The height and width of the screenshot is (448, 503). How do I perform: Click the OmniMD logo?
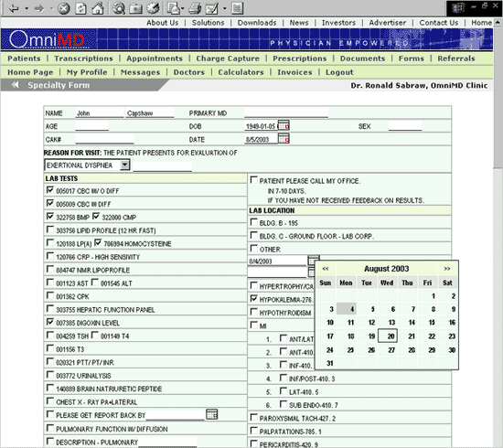[x=47, y=39]
